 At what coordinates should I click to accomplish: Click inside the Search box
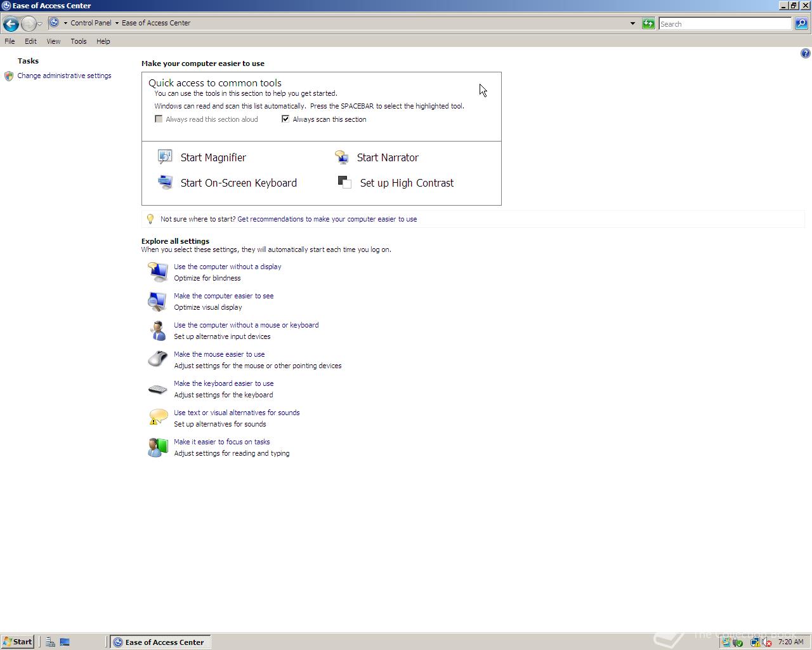[x=725, y=23]
